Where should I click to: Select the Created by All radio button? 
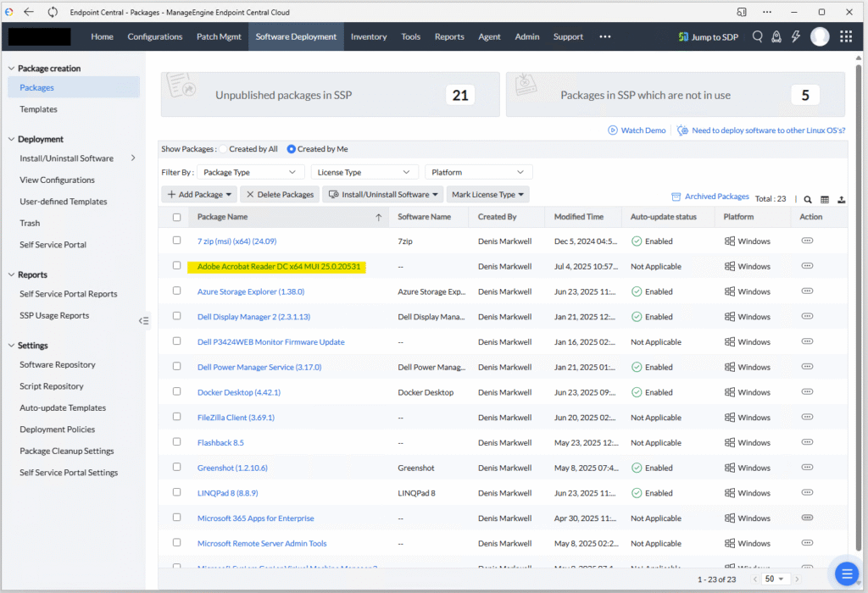coord(224,149)
